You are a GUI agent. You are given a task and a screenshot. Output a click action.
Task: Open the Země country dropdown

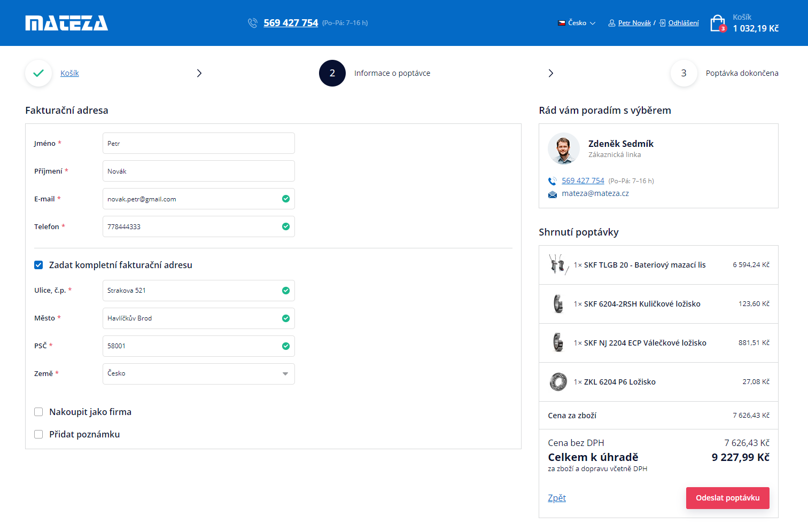(x=199, y=374)
